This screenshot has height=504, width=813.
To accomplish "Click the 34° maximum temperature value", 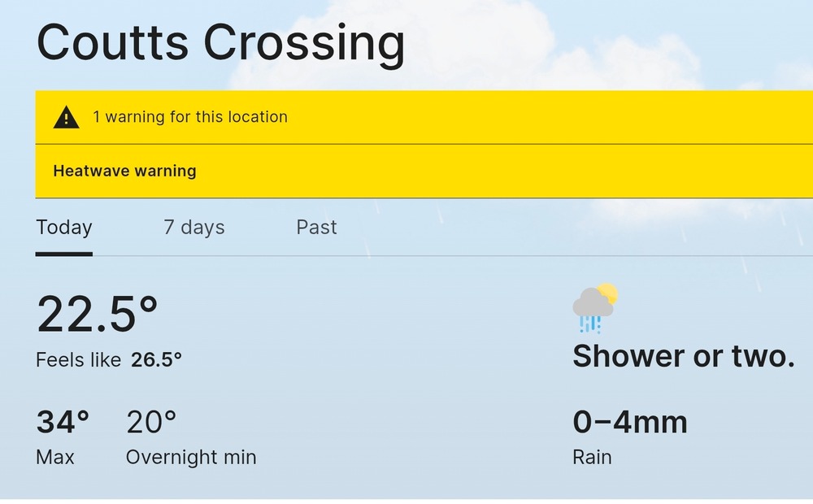I will (x=63, y=423).
